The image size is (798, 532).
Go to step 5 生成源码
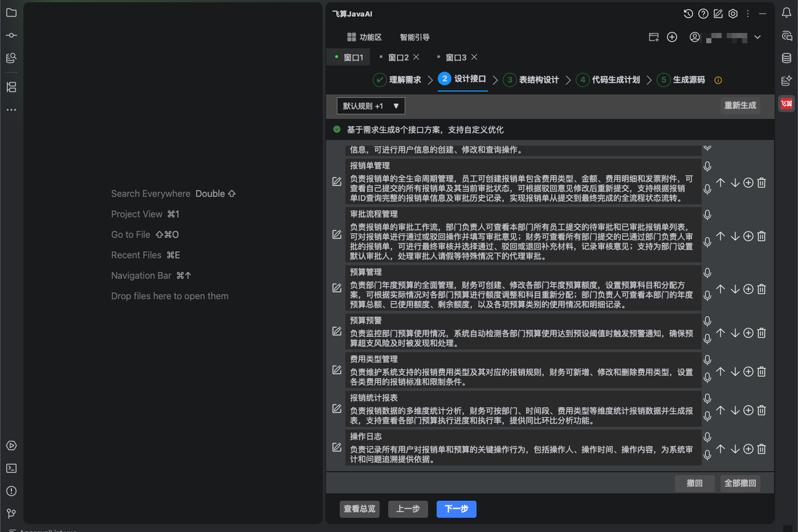pyautogui.click(x=681, y=80)
